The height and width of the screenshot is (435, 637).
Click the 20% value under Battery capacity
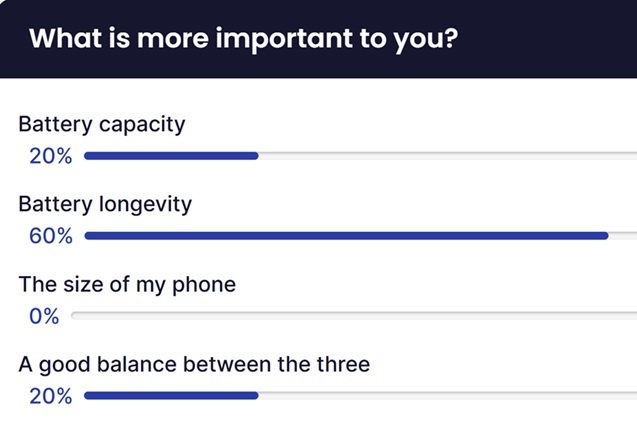[51, 156]
